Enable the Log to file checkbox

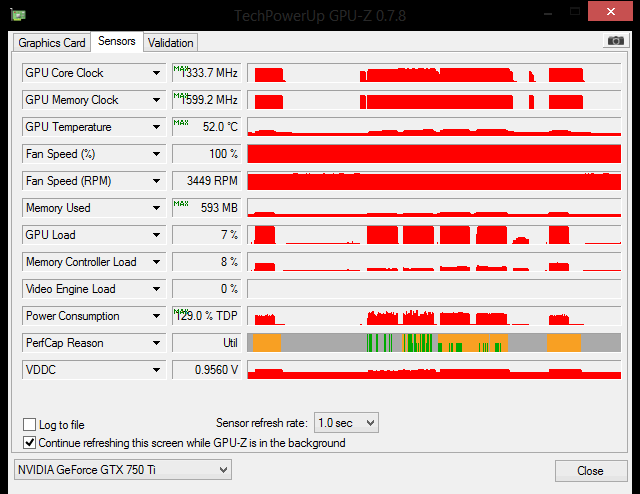[x=29, y=425]
